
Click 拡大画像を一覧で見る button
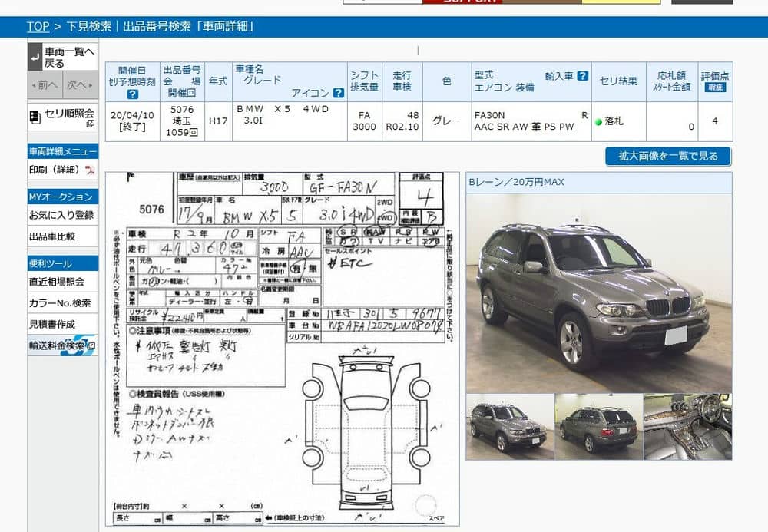(x=668, y=156)
